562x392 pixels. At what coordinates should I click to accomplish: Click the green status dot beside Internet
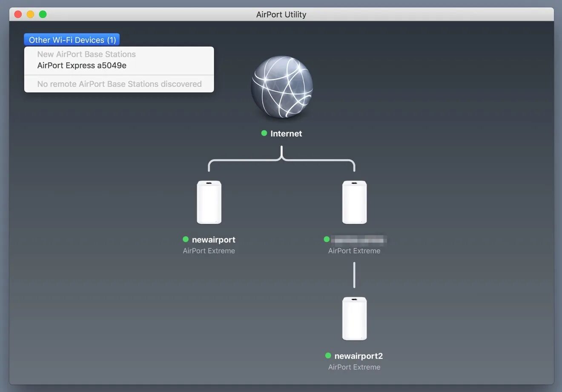click(x=264, y=133)
